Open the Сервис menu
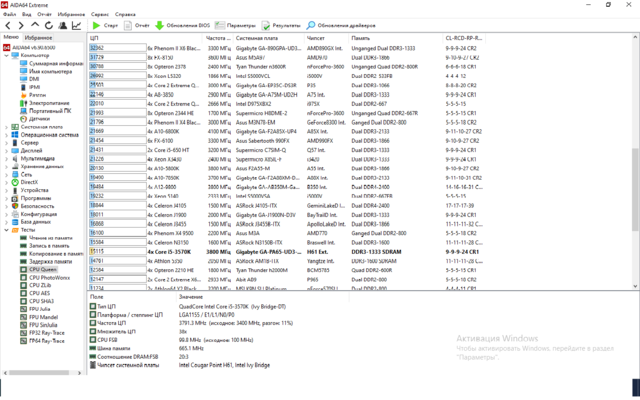Image resolution: width=640 pixels, height=400 pixels. (x=100, y=14)
